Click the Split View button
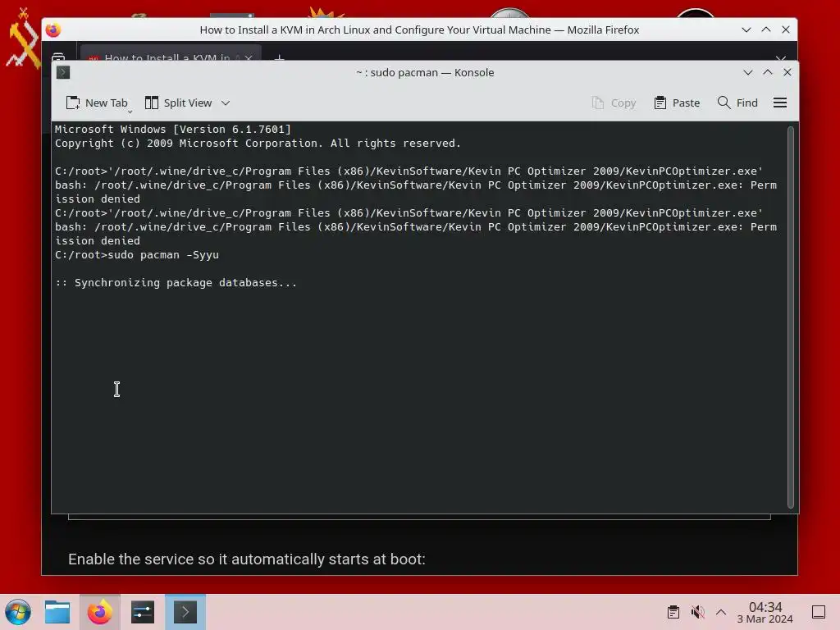Screen dimensions: 840x630 [x=179, y=103]
